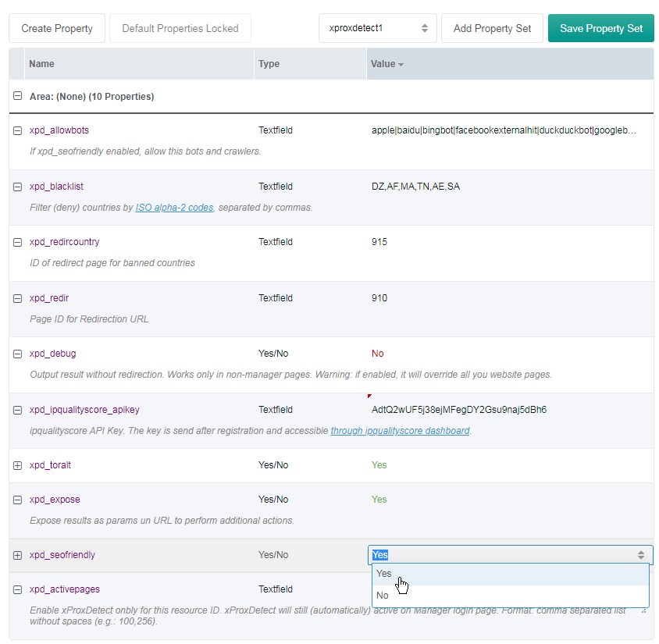Choose No in the open dropdown list
The image size is (659, 644).
point(510,596)
